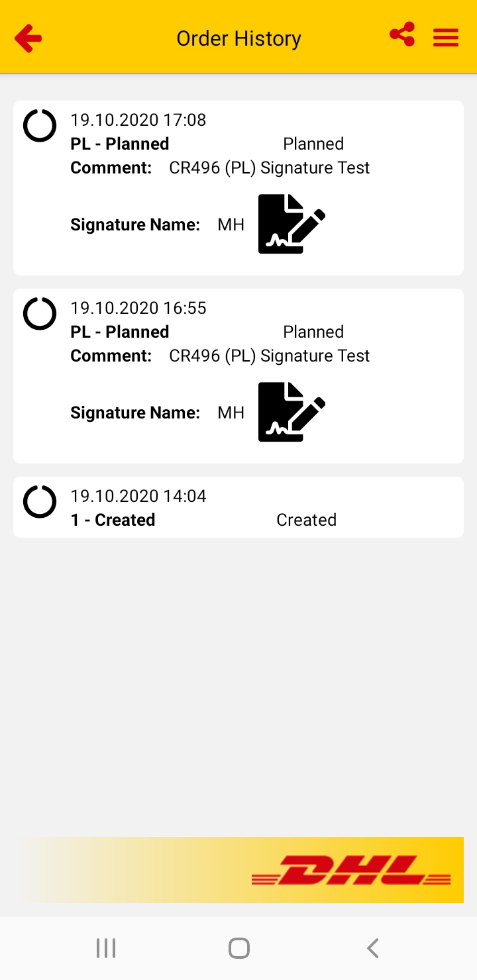
Task: Tap status circle of 16:55 entry
Action: pos(40,313)
